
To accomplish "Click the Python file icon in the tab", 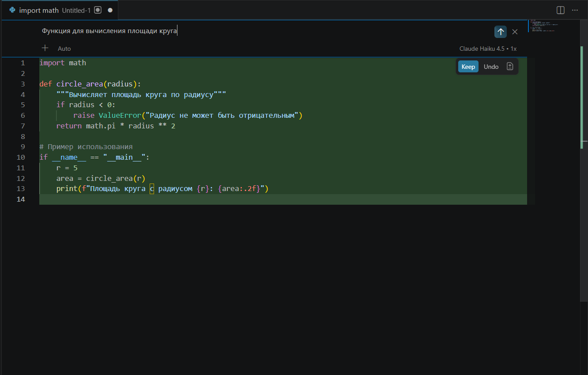I will (12, 10).
